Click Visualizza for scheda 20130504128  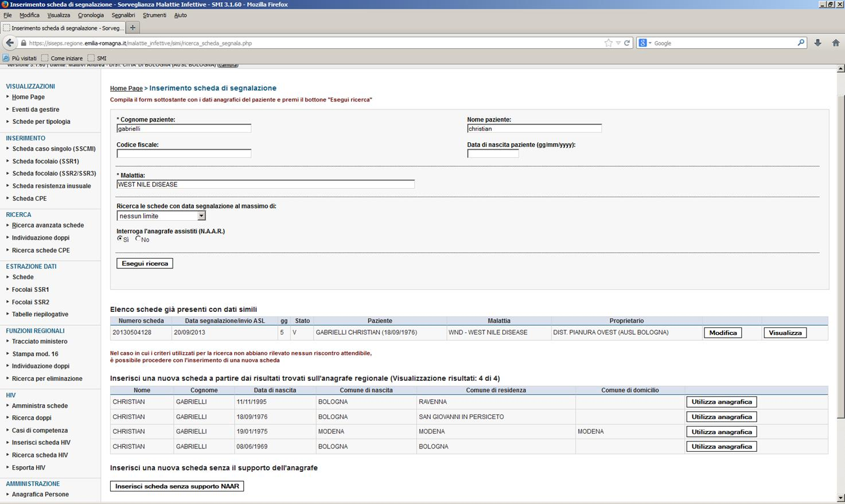[x=785, y=333]
